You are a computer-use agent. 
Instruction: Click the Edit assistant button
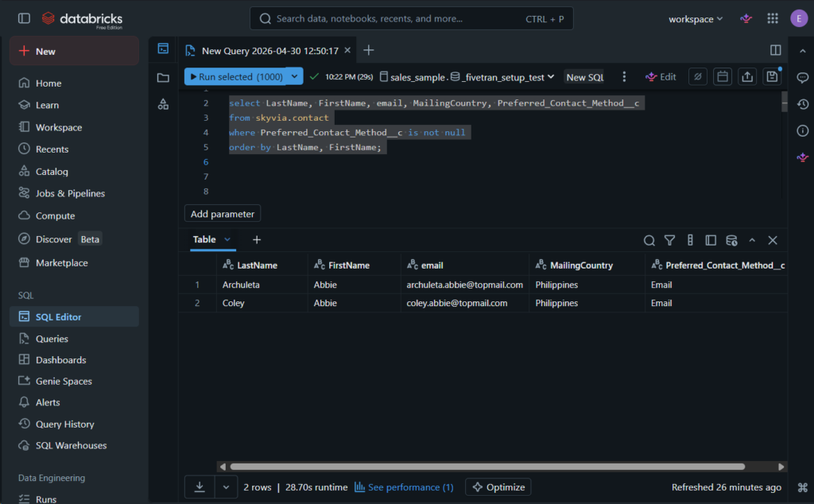661,77
